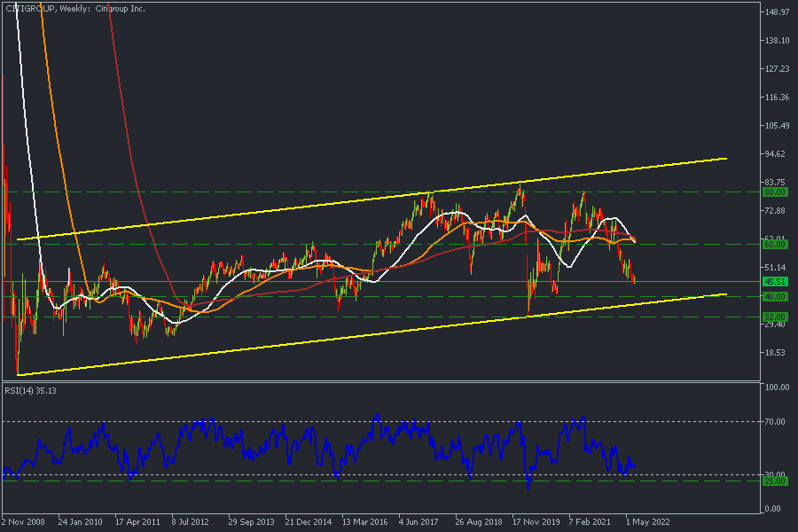
Task: Click the 32.00 support level tag
Action: (776, 317)
